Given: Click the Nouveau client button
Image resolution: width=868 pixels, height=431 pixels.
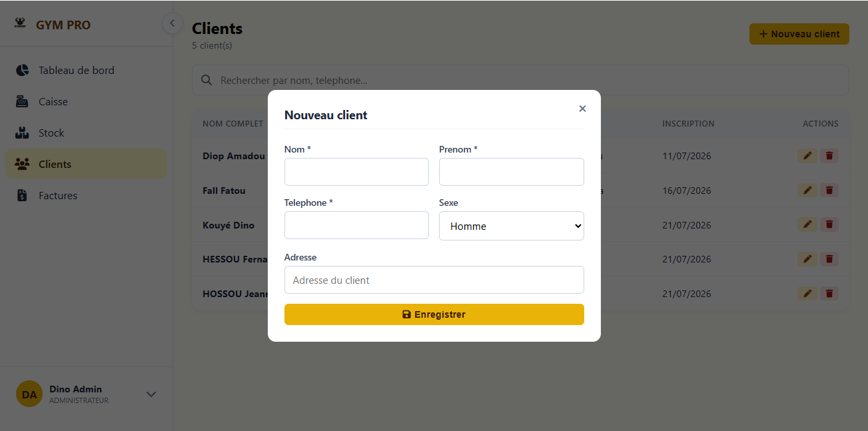Looking at the screenshot, I should tap(799, 34).
